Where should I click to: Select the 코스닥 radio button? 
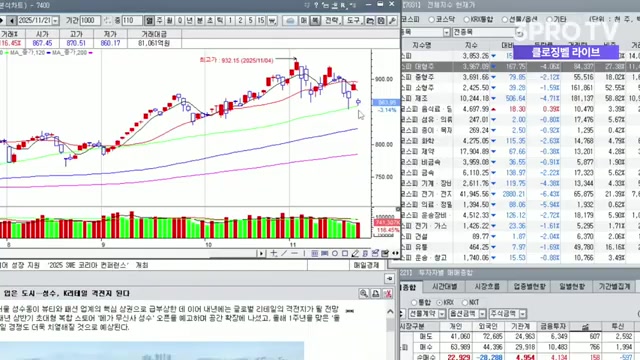[x=431, y=20]
